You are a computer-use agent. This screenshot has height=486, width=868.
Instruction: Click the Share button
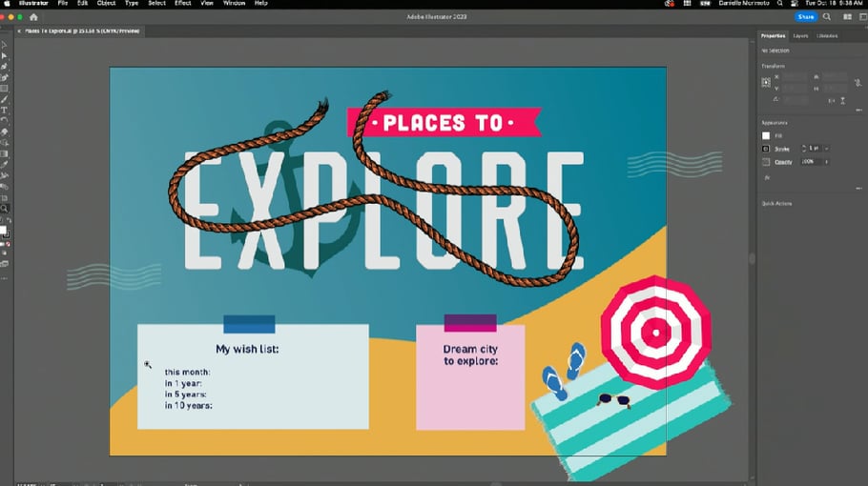806,17
